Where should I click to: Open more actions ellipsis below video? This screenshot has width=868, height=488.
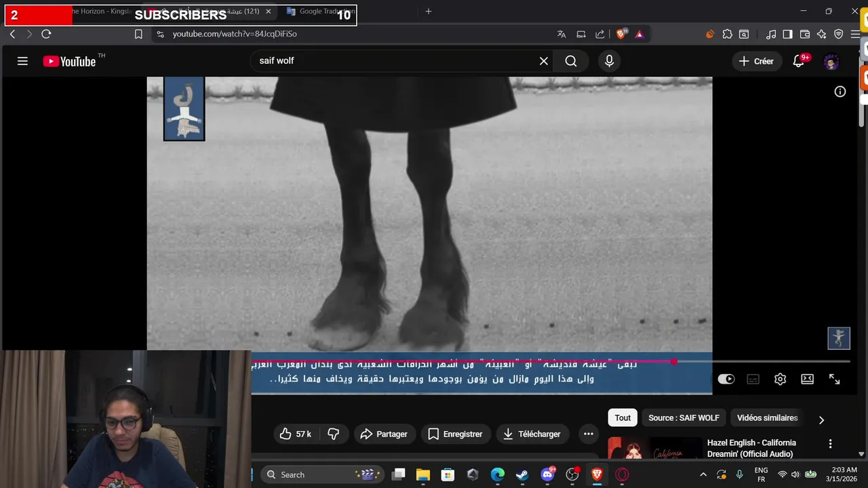(589, 434)
